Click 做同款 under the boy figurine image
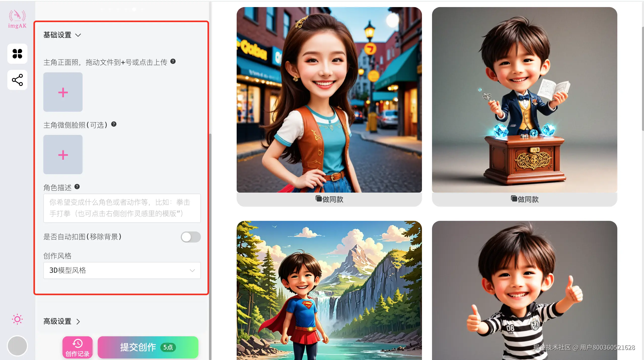The image size is (644, 360). click(524, 199)
